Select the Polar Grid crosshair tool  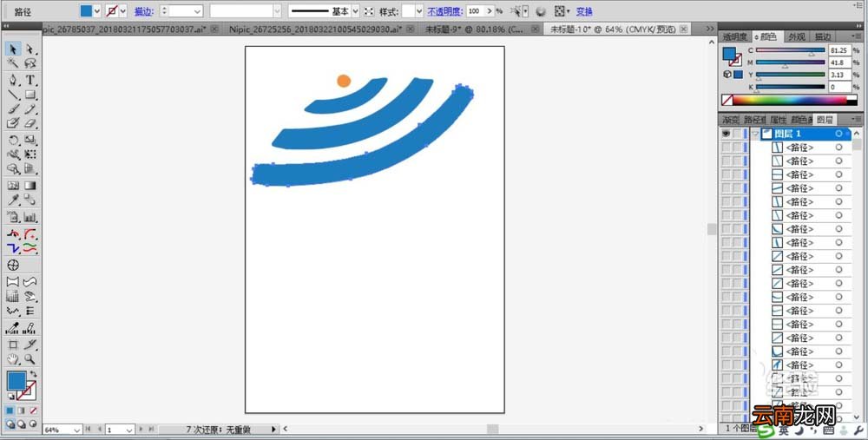(x=13, y=265)
